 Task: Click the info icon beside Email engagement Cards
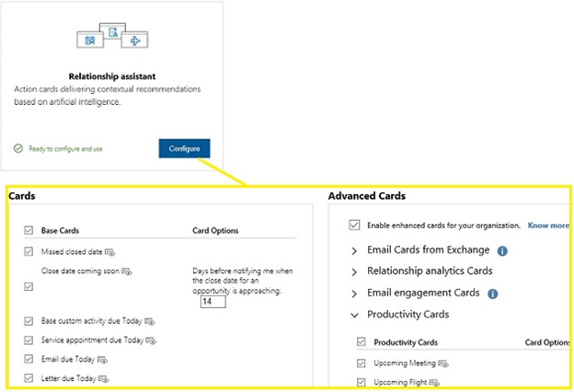tap(492, 294)
